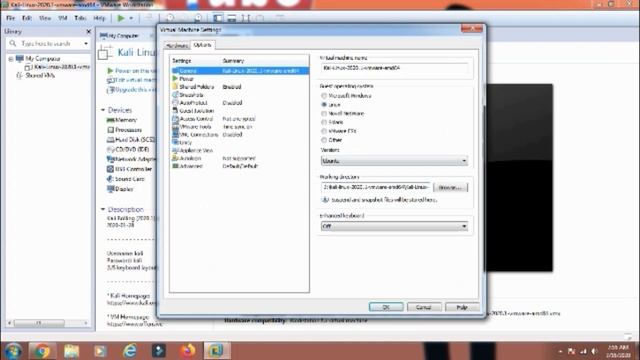
Task: Open the Help menu
Action: 99,18
